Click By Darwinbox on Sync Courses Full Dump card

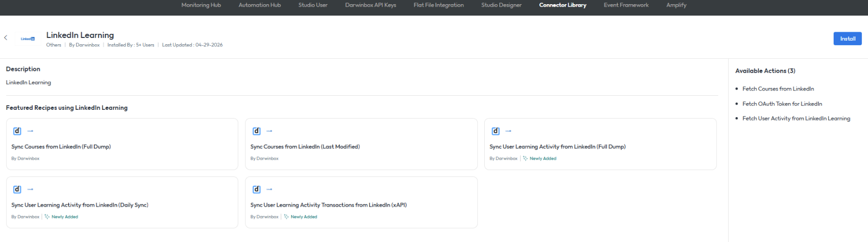coord(25,159)
